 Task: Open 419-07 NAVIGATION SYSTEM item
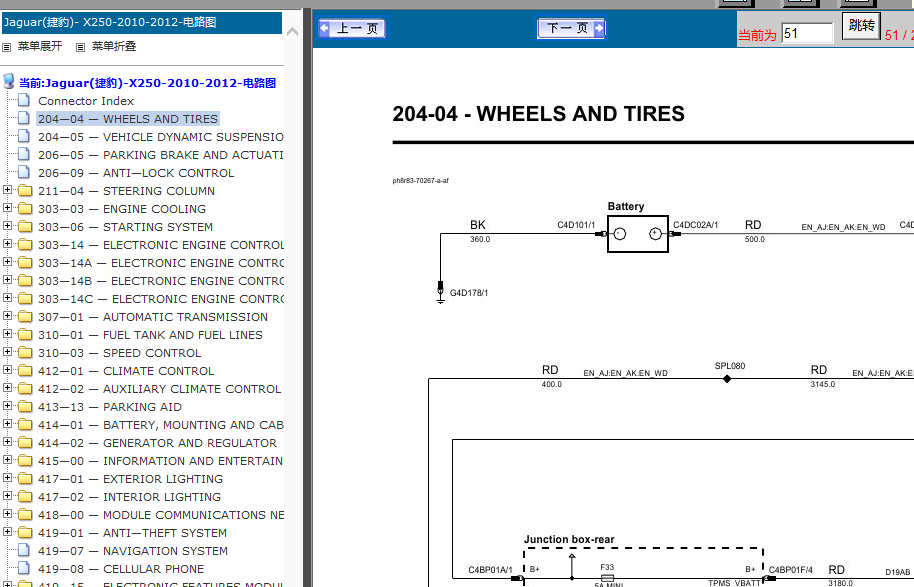tap(133, 551)
